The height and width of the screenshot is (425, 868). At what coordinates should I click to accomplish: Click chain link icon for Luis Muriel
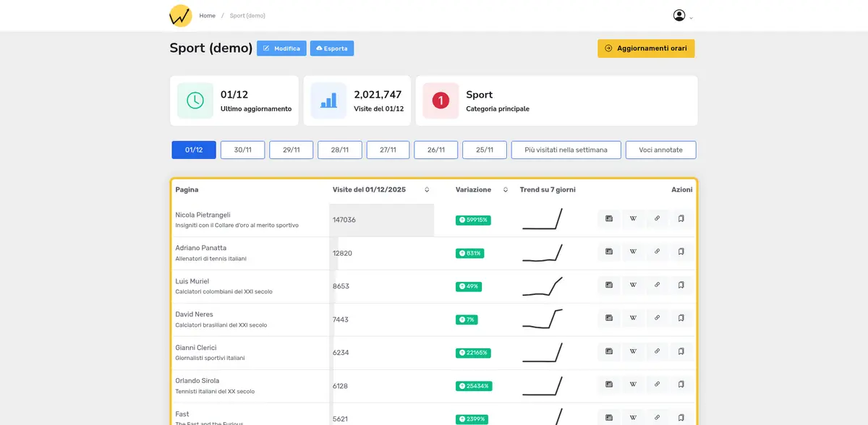(x=657, y=286)
